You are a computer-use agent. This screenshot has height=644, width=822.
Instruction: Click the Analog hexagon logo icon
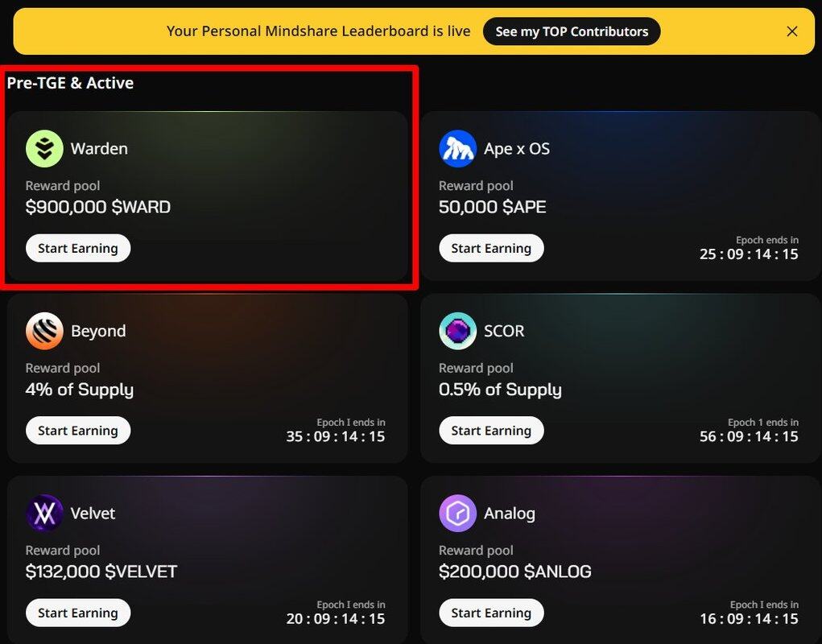(457, 513)
